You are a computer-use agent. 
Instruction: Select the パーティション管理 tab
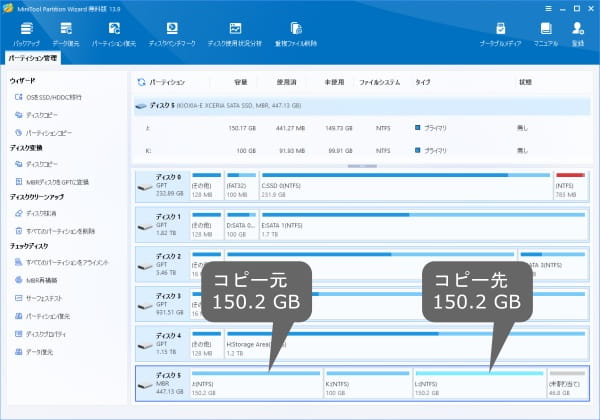coord(33,58)
